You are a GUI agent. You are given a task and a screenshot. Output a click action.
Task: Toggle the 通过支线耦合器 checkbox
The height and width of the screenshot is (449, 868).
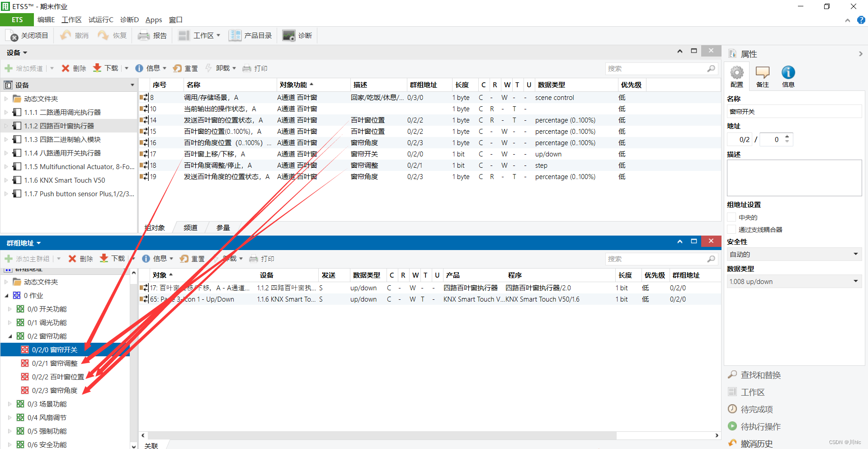point(731,230)
